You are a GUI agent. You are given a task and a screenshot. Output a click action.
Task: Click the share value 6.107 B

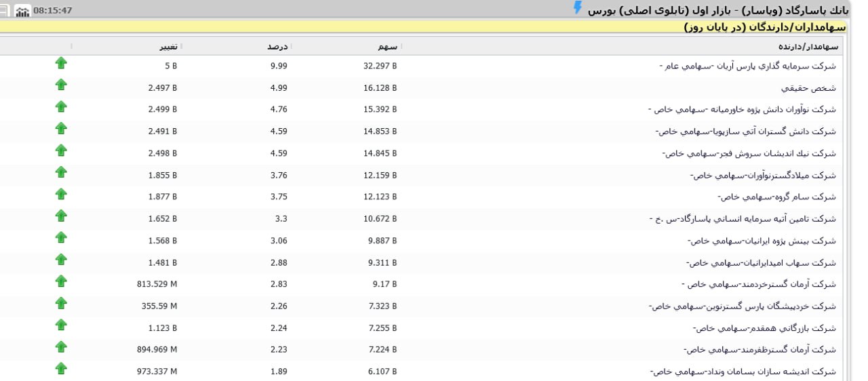382,372
